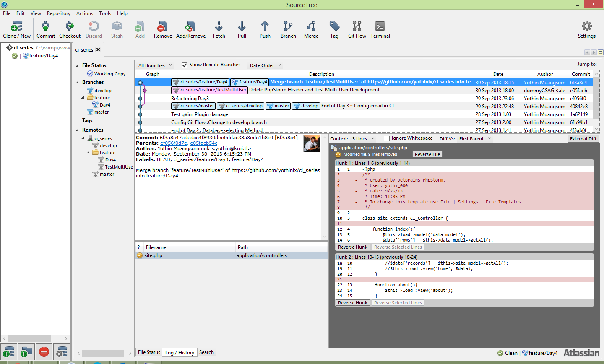604x364 pixels.
Task: Open the Context 3 Lines dropdown
Action: [363, 139]
